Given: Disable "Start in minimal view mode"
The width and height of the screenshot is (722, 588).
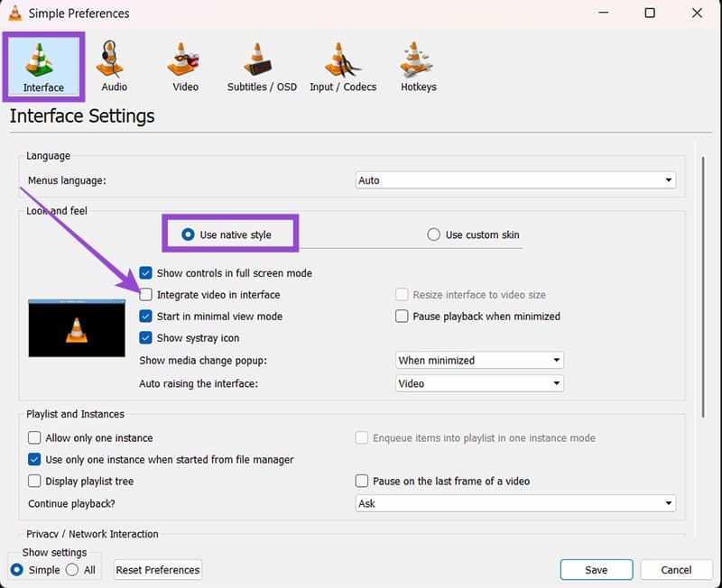Looking at the screenshot, I should tap(144, 317).
